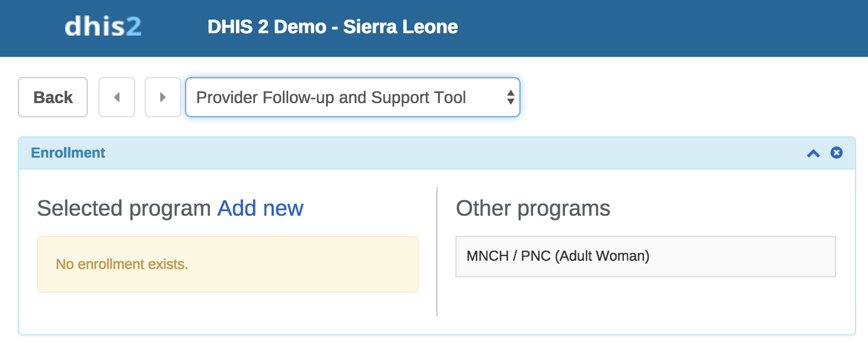Click the DHIS 2 Demo - Sierra Leone title

(333, 27)
